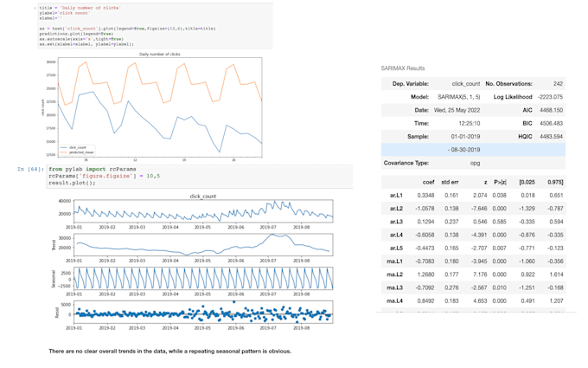
Task: Click the Covariance Type row label
Action: (x=406, y=163)
